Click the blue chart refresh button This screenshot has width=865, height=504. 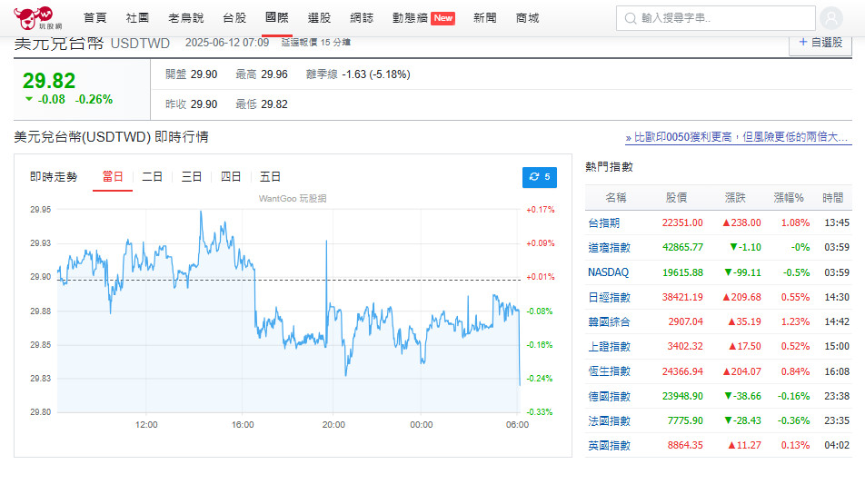[540, 177]
